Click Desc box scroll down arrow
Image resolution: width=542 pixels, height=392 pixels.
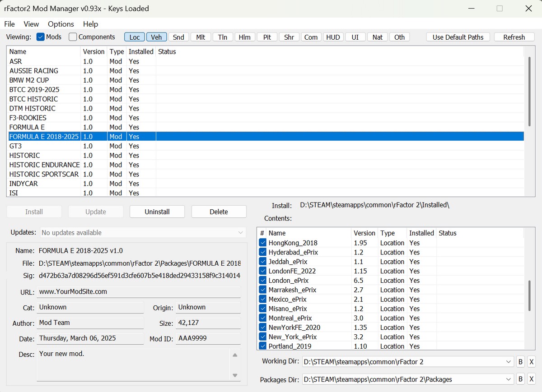click(235, 375)
